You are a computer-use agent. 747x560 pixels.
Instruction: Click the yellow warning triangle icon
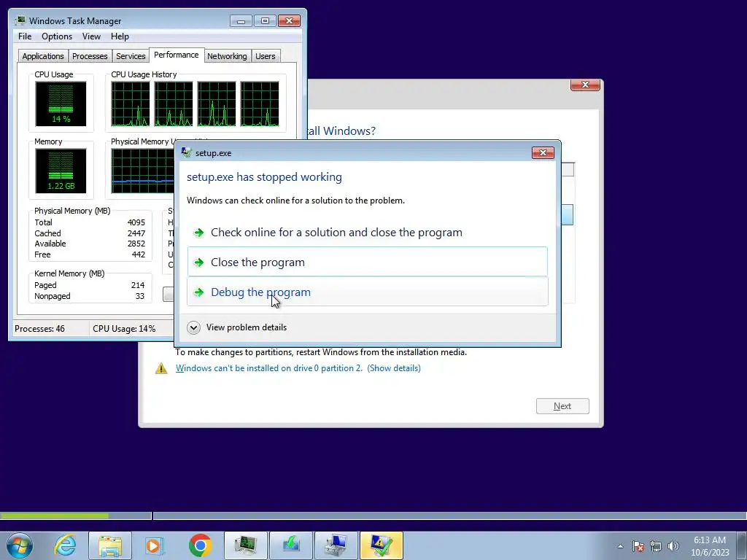point(161,367)
